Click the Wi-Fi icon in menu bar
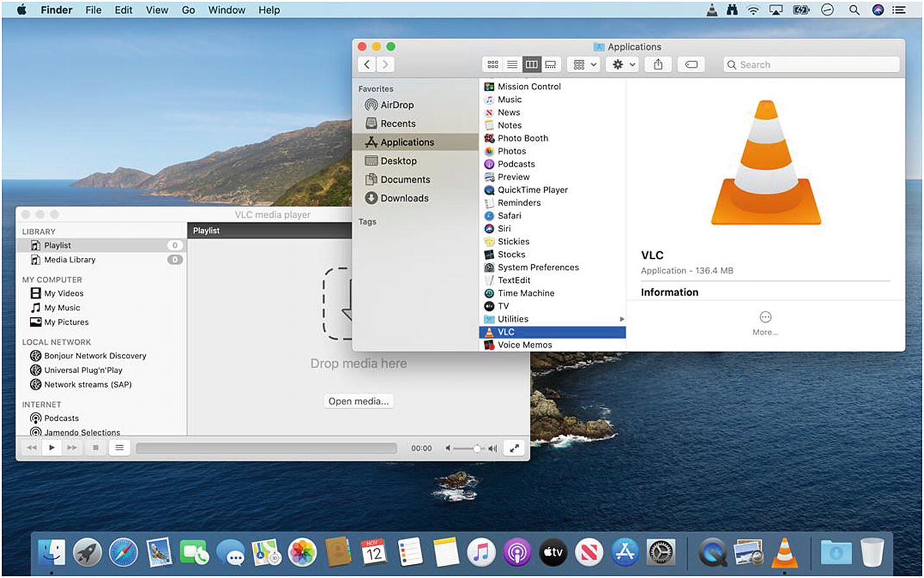Screen dimensions: 924x578 point(753,10)
